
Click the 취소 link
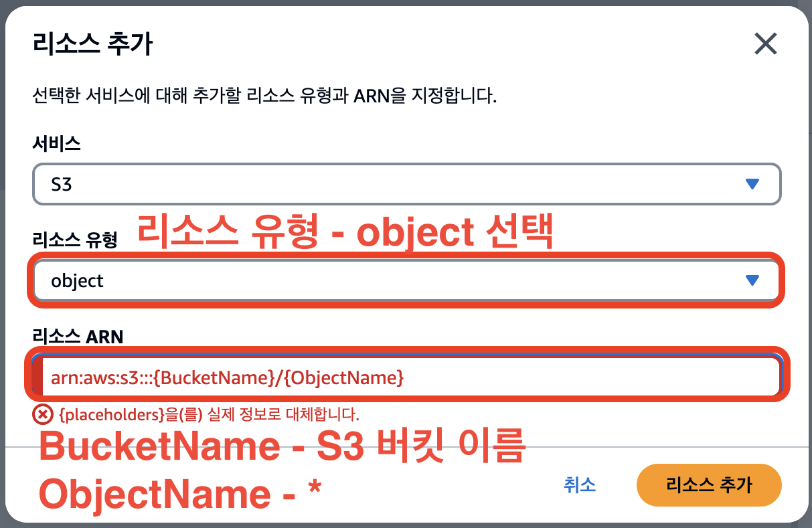point(580,485)
